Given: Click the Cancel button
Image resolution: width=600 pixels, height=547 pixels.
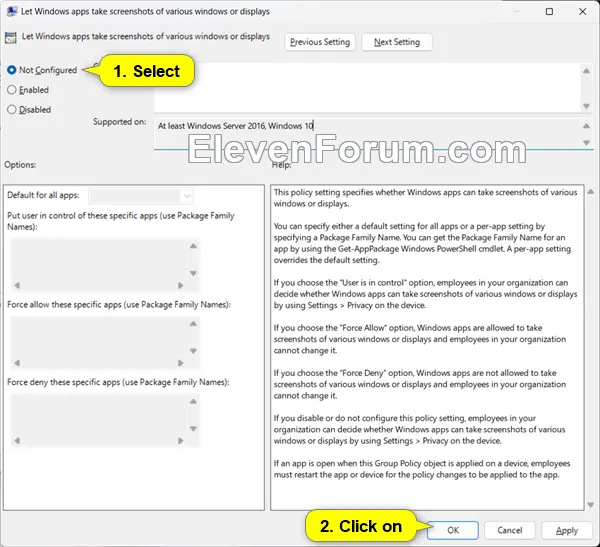Looking at the screenshot, I should click(510, 530).
